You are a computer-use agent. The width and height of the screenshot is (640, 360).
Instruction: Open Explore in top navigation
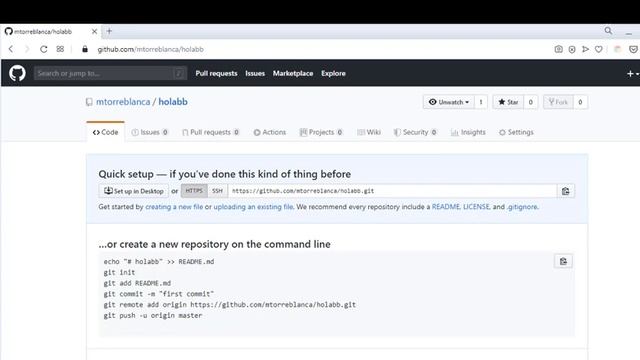point(333,73)
